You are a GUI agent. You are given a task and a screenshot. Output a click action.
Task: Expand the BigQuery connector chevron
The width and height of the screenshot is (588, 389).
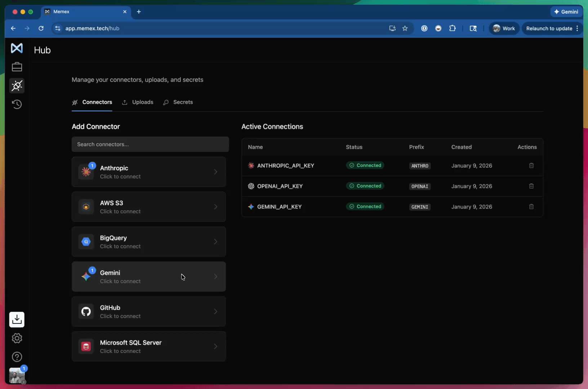[x=215, y=242]
